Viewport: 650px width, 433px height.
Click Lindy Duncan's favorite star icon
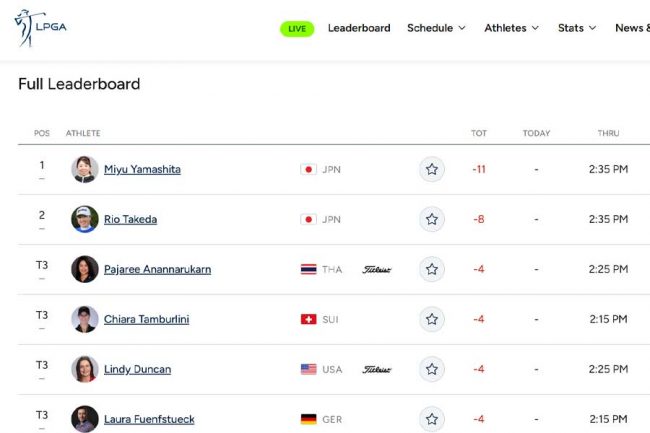(x=432, y=369)
